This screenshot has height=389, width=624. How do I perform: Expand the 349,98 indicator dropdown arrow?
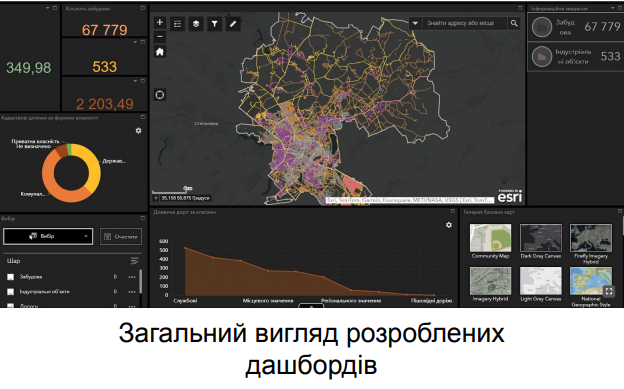click(48, 8)
